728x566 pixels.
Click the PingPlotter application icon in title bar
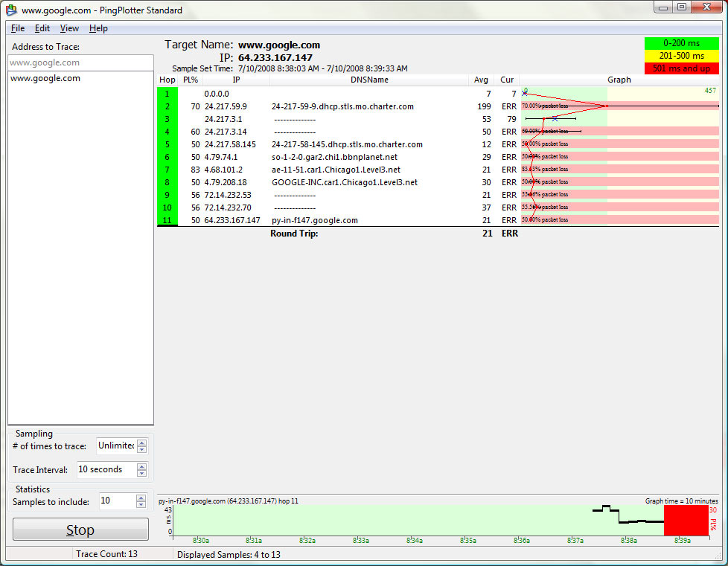click(x=10, y=10)
